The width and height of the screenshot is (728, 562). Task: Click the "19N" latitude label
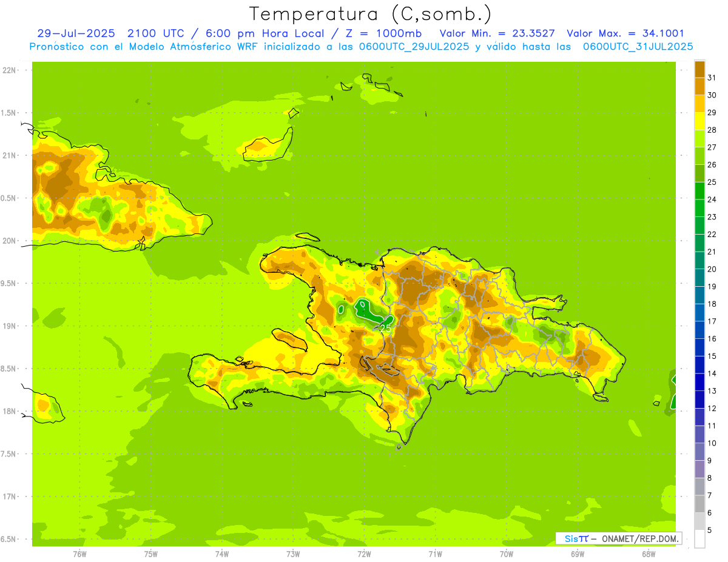10,326
